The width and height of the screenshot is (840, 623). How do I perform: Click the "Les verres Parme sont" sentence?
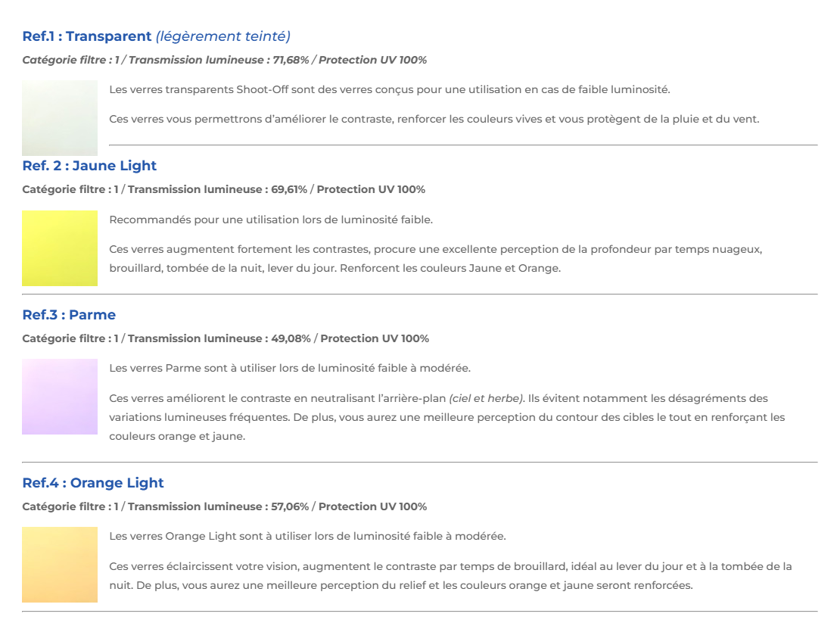point(290,368)
